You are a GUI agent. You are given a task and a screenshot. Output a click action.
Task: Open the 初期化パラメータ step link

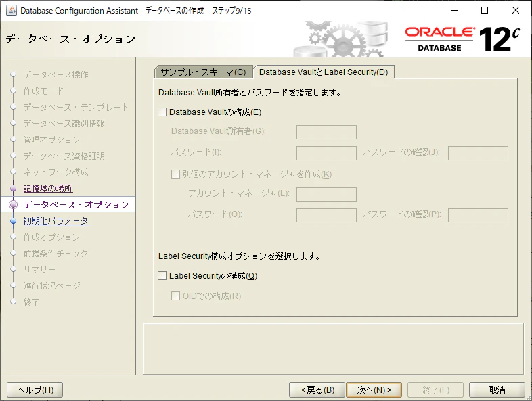coord(56,221)
